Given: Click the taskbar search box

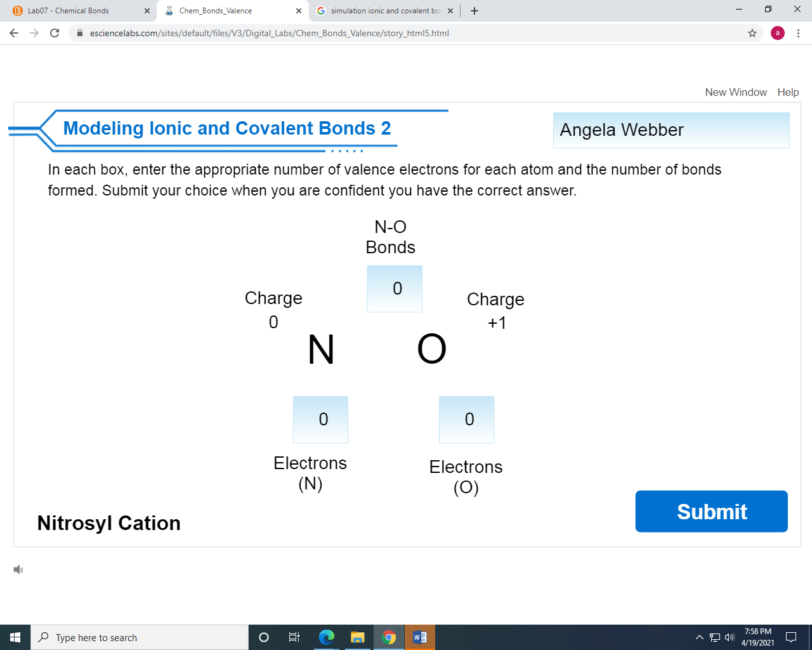Looking at the screenshot, I should 140,637.
